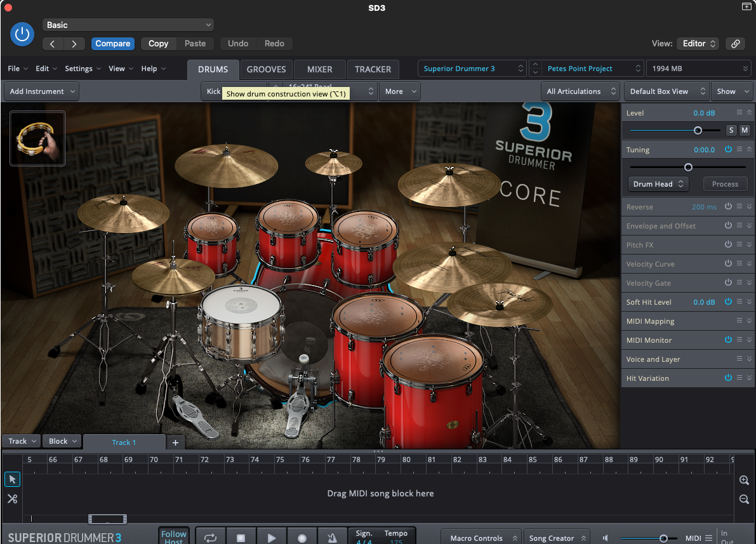Open the Hit Variation menu icon
The image size is (756, 544).
tap(739, 378)
